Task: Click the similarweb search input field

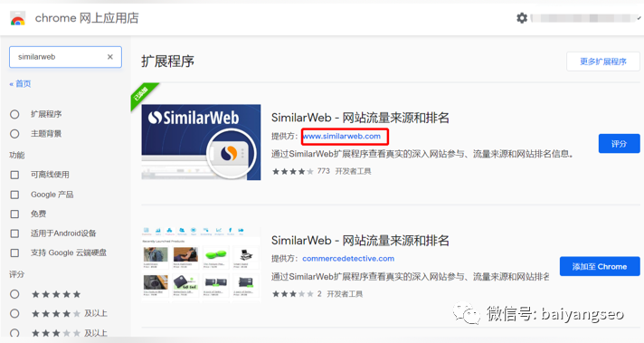Action: 65,57
